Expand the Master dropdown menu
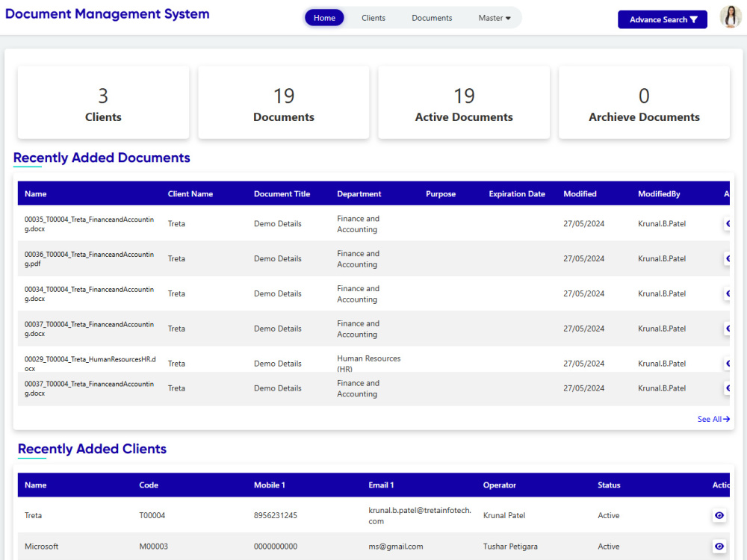This screenshot has height=560, width=747. coord(494,17)
